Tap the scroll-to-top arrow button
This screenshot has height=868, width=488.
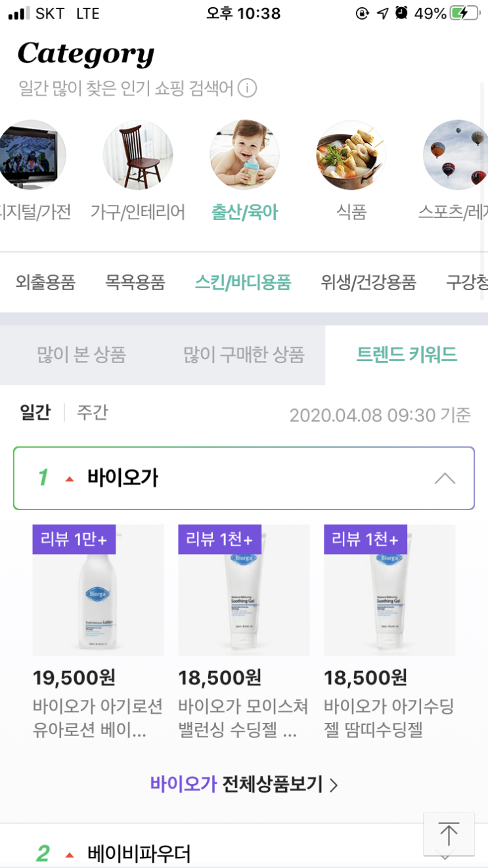pos(449,834)
